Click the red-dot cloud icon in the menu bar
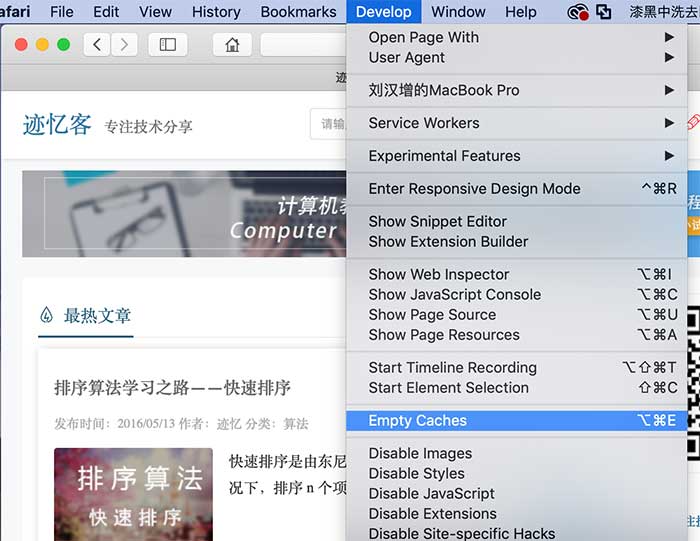This screenshot has height=541, width=700. [578, 12]
